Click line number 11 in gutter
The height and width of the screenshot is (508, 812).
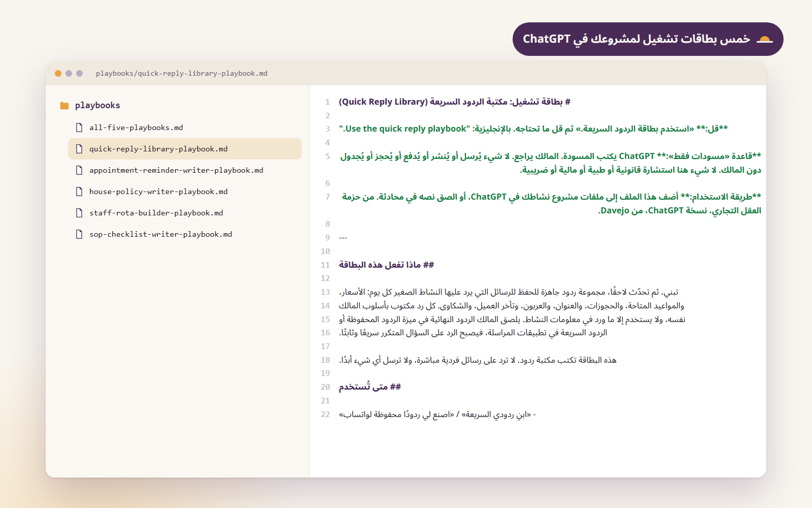click(325, 265)
